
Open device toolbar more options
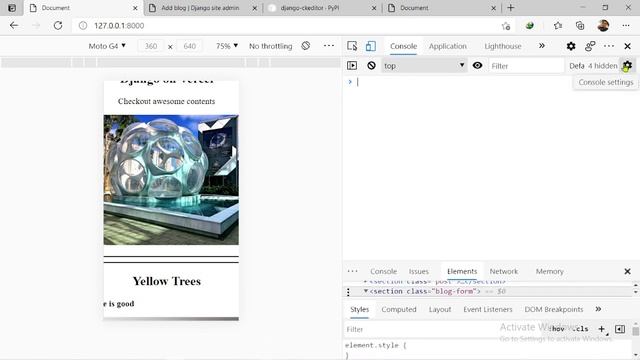pos(329,46)
